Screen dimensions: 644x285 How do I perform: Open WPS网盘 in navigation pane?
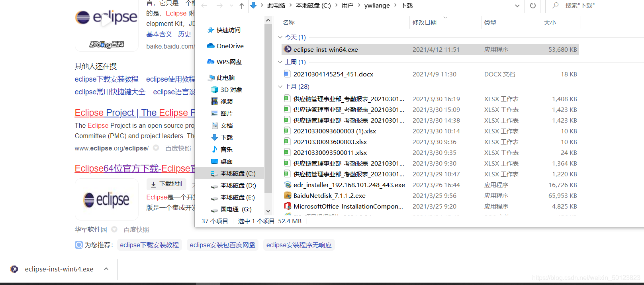tap(229, 62)
